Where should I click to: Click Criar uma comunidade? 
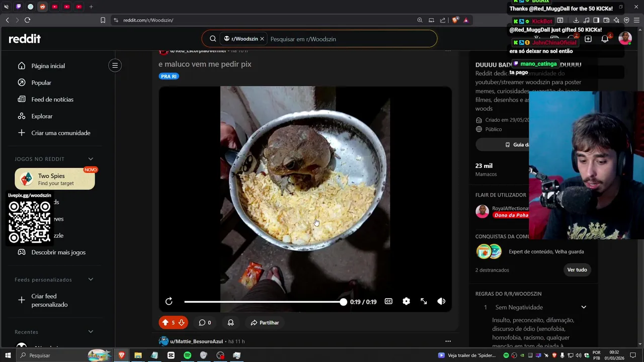[60, 133]
